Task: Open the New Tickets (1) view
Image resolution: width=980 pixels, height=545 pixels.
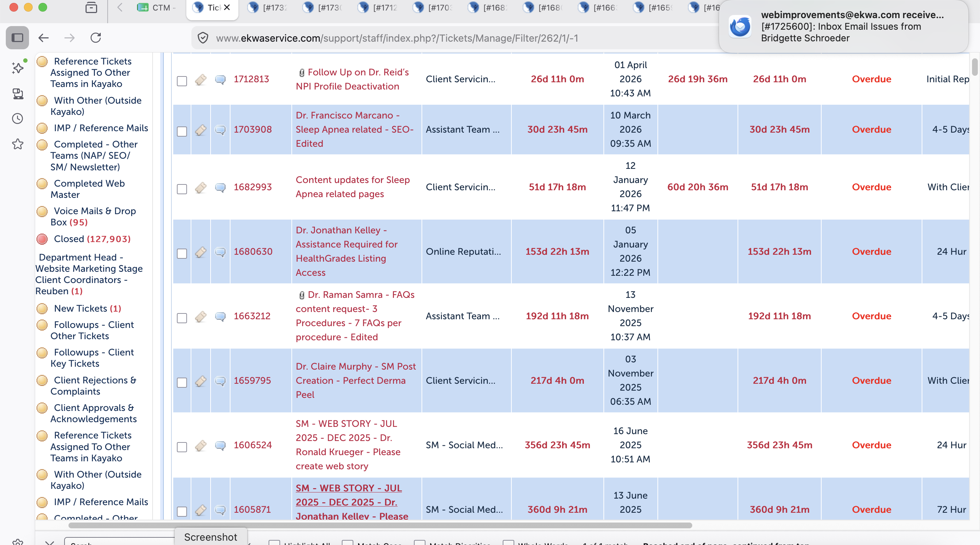Action: click(x=87, y=308)
